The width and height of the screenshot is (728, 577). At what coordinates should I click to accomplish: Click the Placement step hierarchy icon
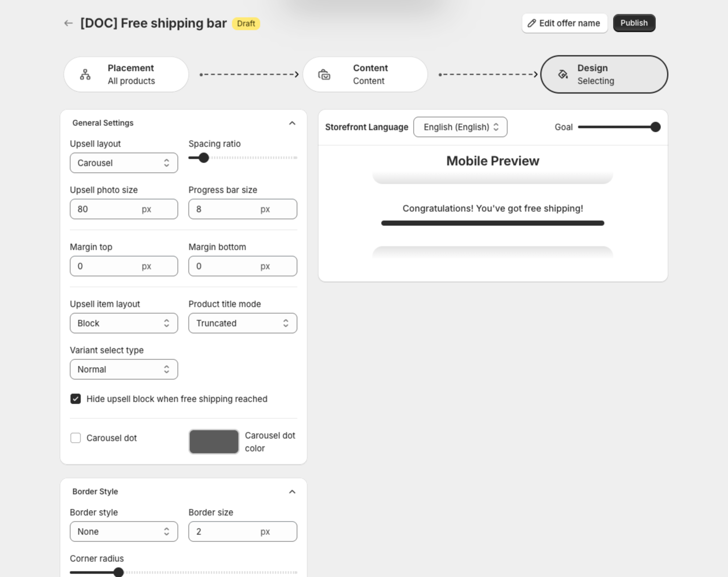tap(85, 74)
